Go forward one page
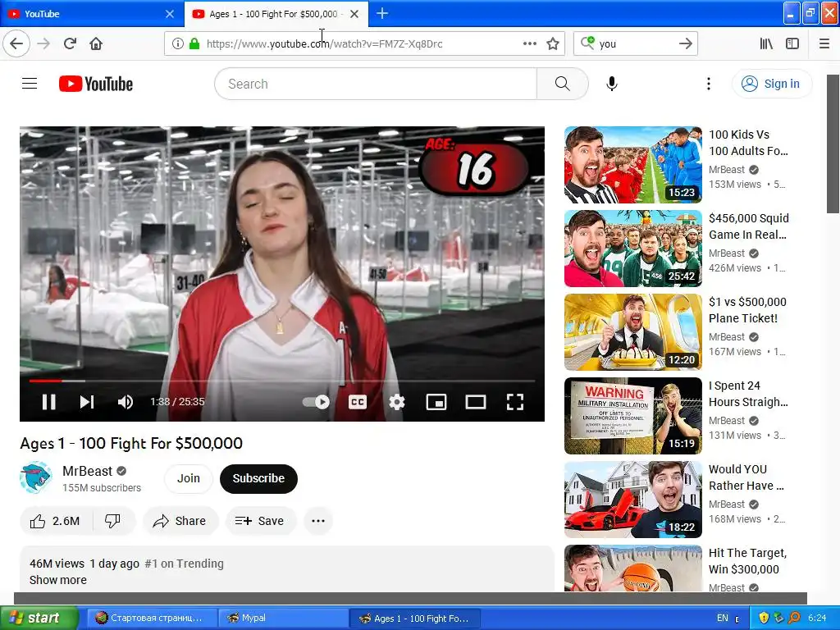Image resolution: width=840 pixels, height=630 pixels. click(43, 43)
